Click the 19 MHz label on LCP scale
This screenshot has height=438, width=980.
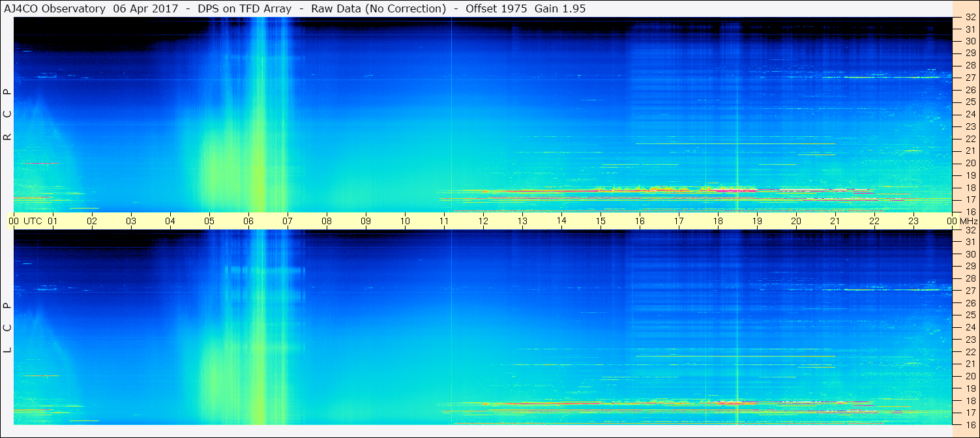[x=970, y=388]
